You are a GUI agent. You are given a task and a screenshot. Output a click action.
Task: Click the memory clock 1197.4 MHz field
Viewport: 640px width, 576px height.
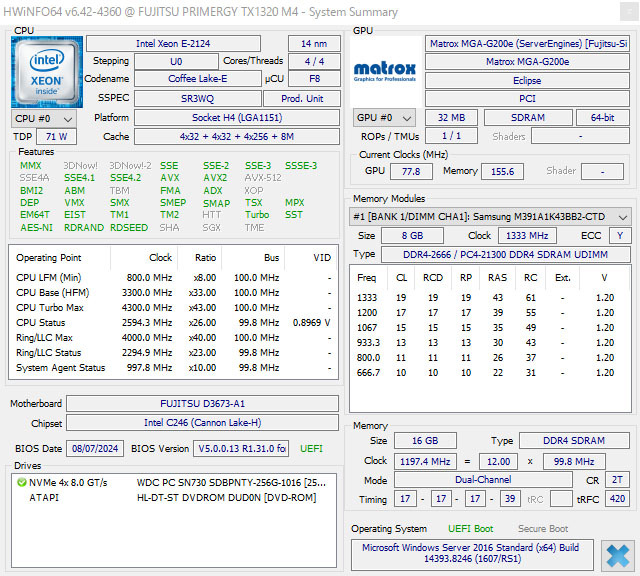point(425,462)
